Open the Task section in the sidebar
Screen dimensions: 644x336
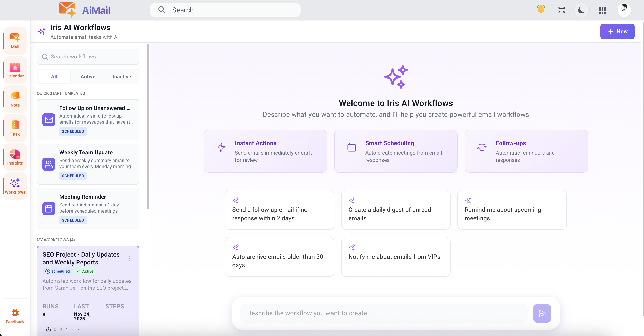click(15, 128)
